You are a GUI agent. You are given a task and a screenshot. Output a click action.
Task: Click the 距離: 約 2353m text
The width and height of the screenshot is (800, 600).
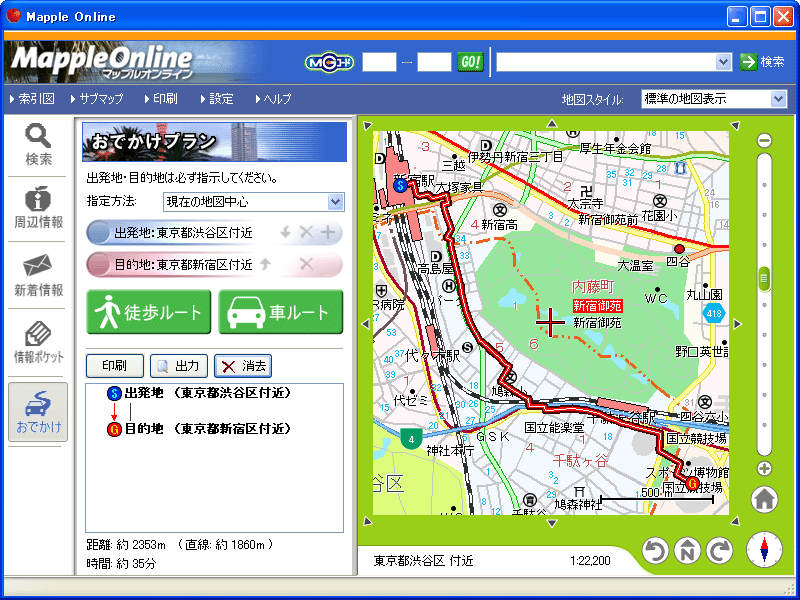pos(127,545)
